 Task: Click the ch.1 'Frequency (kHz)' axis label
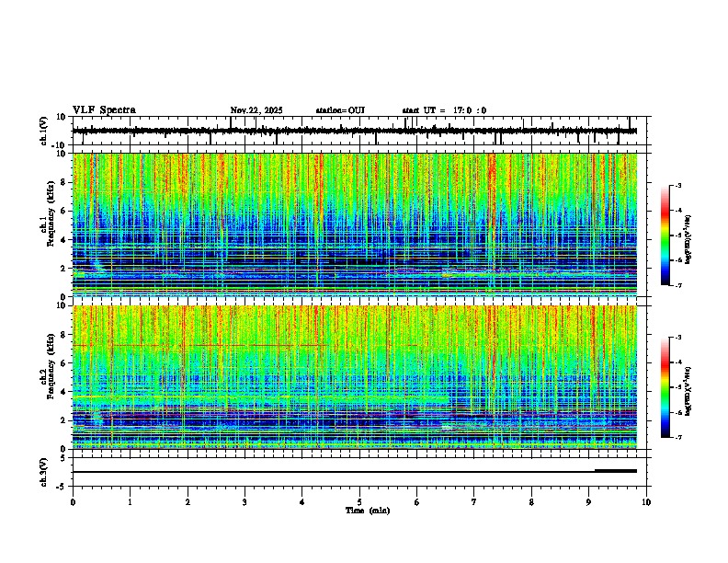click(51, 213)
